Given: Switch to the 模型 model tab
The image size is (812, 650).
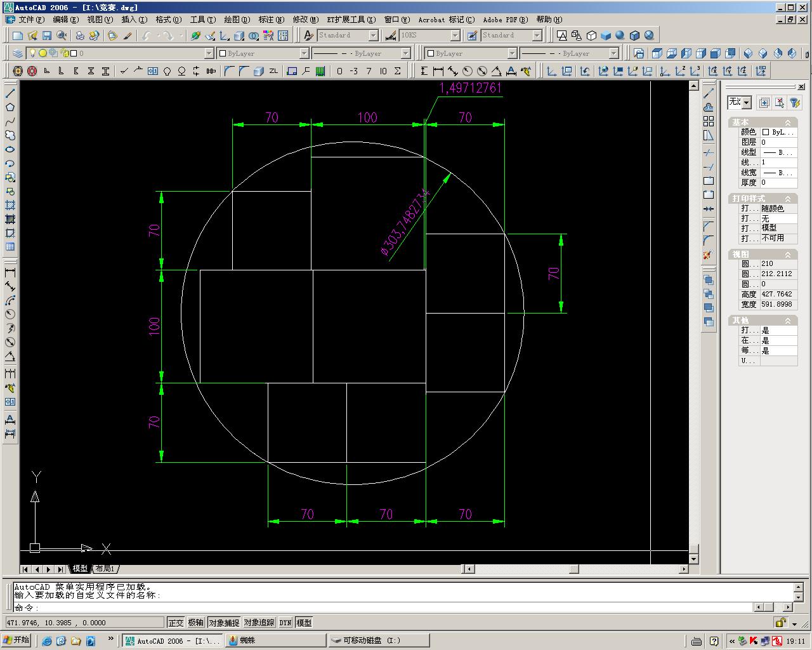Looking at the screenshot, I should point(80,569).
